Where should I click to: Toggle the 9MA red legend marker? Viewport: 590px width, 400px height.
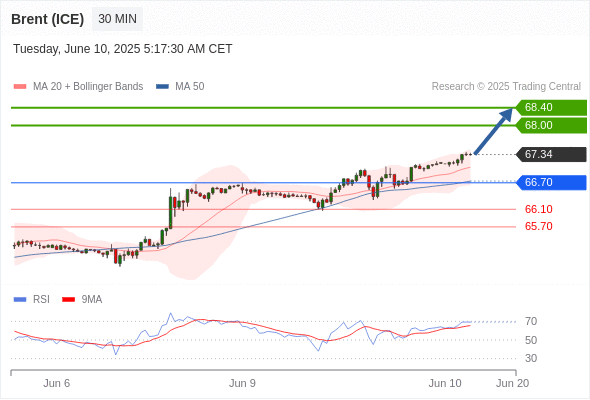pos(68,300)
